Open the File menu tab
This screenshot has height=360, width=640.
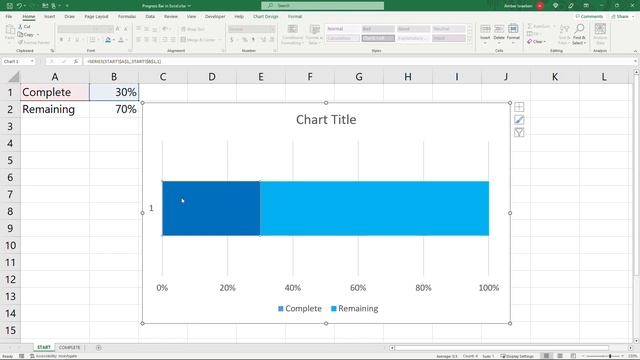pos(9,16)
